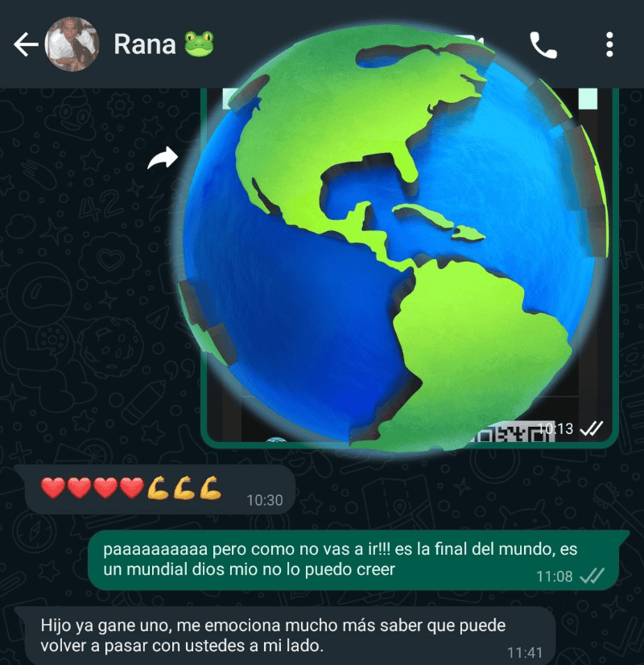Open contact info via the Rana name
644x665 pixels.
[145, 44]
